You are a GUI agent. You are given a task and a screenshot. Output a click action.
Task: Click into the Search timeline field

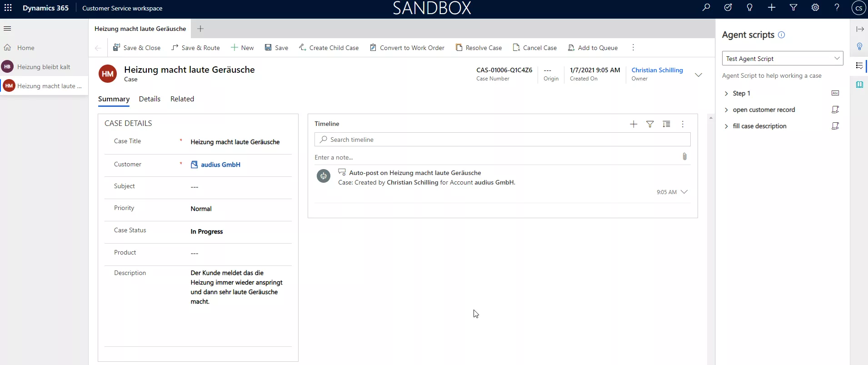[x=502, y=140]
